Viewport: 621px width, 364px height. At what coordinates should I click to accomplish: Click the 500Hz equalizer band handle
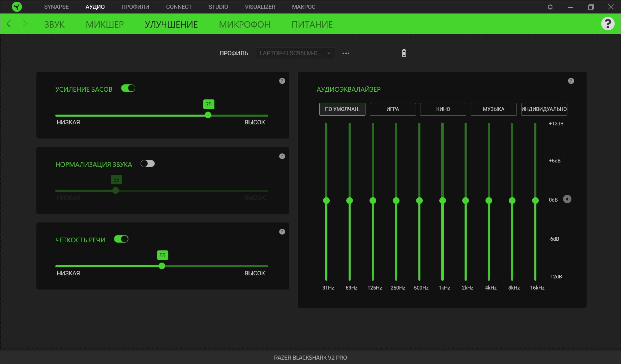(419, 201)
